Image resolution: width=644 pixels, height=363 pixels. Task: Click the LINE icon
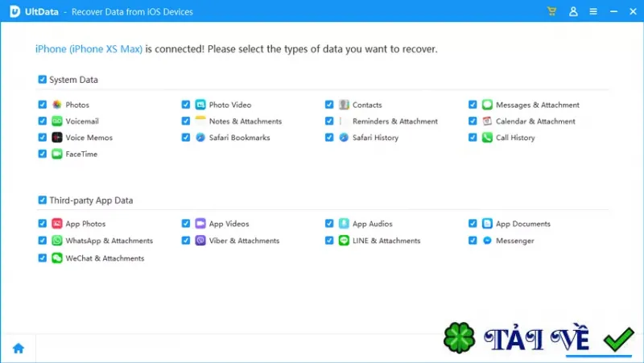(x=344, y=240)
